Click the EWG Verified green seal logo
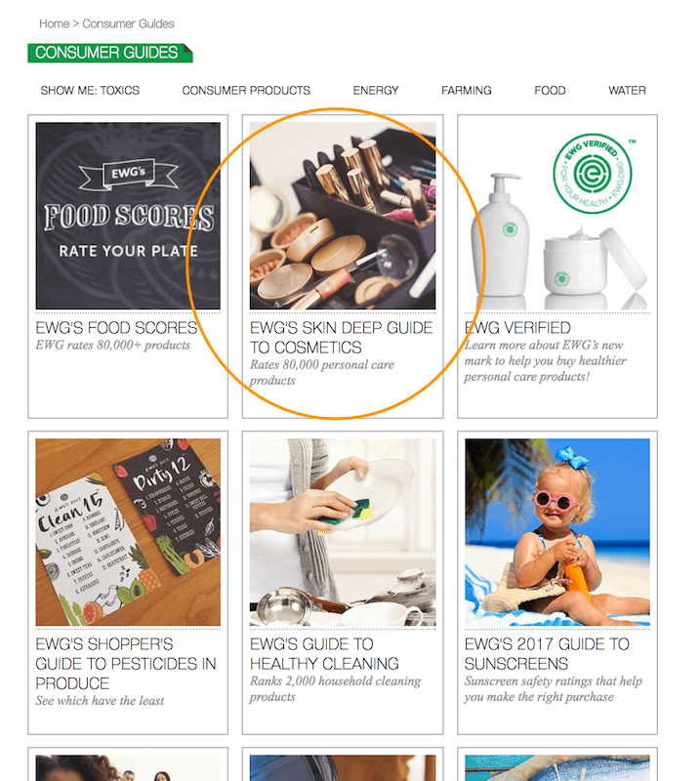 (592, 174)
